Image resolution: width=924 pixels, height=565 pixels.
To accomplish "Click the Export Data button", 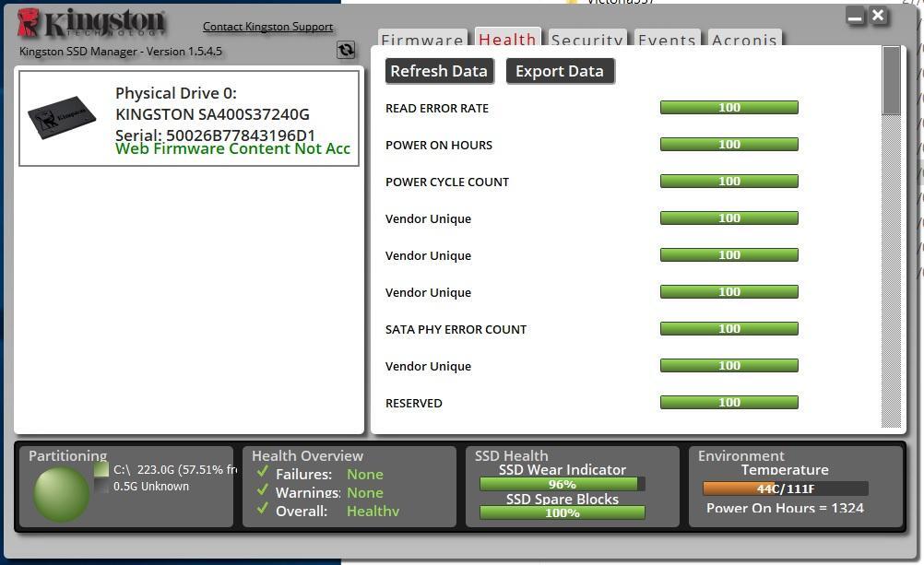I will [560, 71].
